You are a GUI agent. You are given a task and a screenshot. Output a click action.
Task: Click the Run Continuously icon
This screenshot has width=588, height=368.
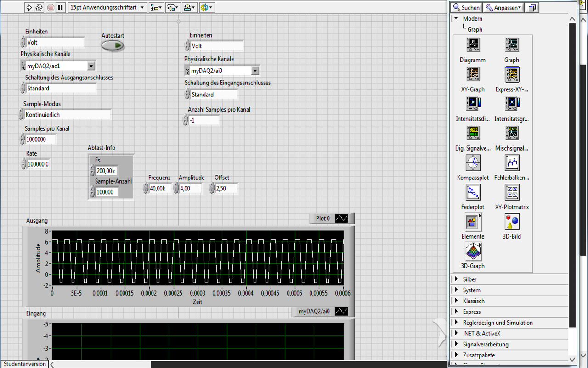[x=40, y=7]
